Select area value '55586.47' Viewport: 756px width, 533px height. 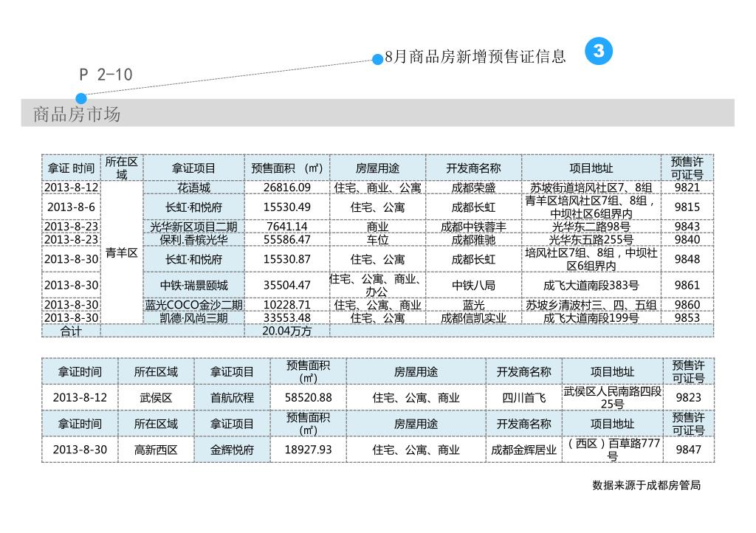click(287, 239)
